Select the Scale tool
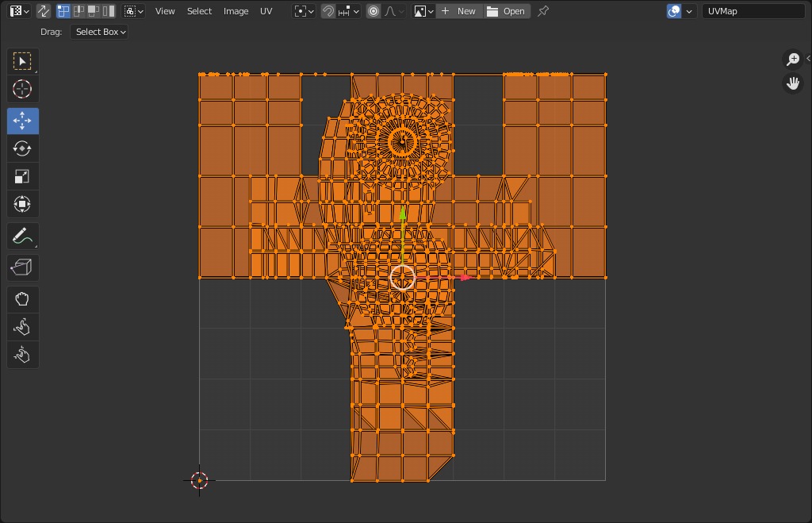The height and width of the screenshot is (523, 812). coord(22,176)
